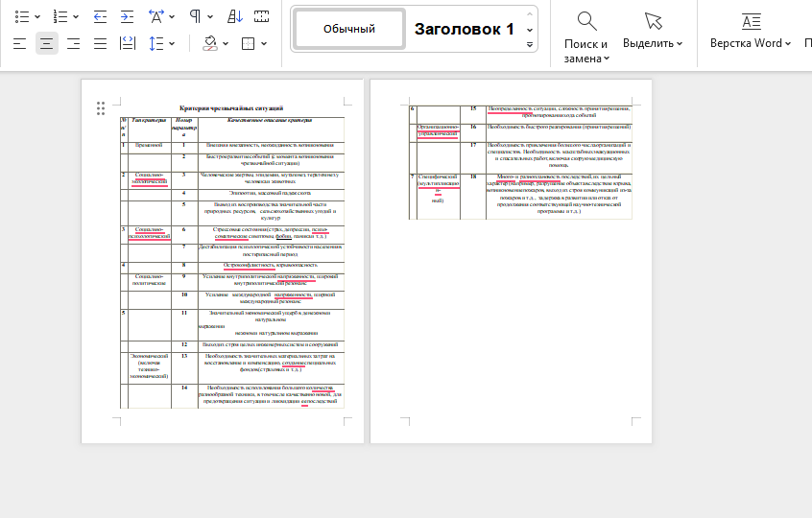Viewport: 812px width, 518px height.
Task: Expand the styles gallery list
Action: [530, 44]
